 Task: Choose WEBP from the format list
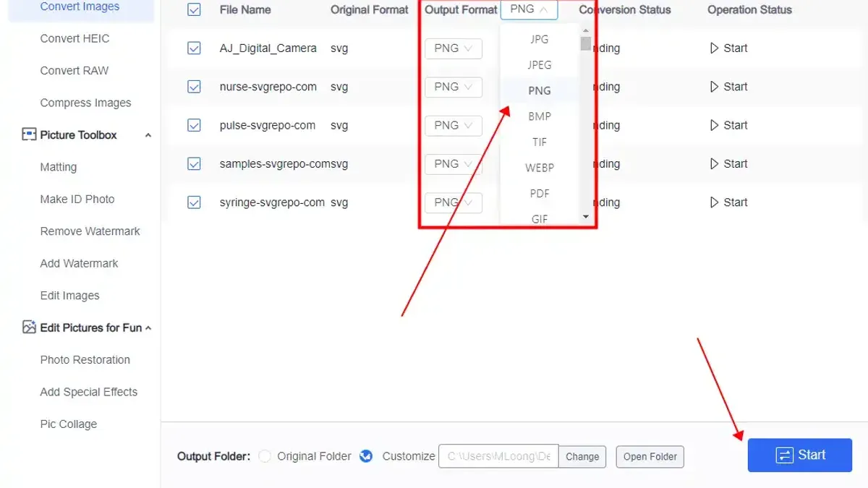coord(540,168)
